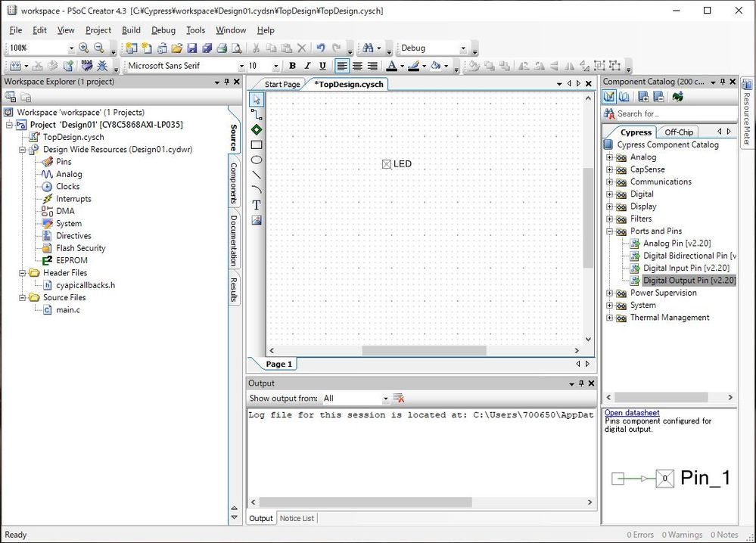Viewport: 756px width, 543px height.
Task: Expand the Analog category in Component Catalog
Action: click(611, 157)
